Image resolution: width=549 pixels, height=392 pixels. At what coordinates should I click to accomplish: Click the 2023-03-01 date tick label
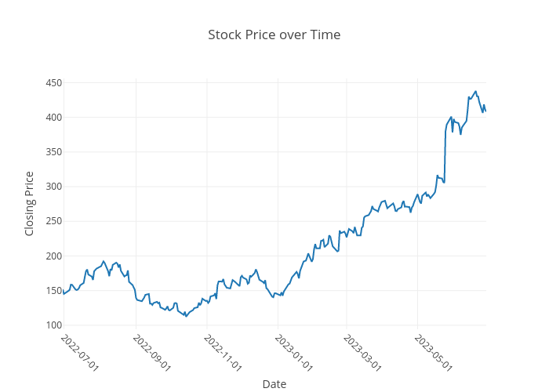click(x=362, y=352)
